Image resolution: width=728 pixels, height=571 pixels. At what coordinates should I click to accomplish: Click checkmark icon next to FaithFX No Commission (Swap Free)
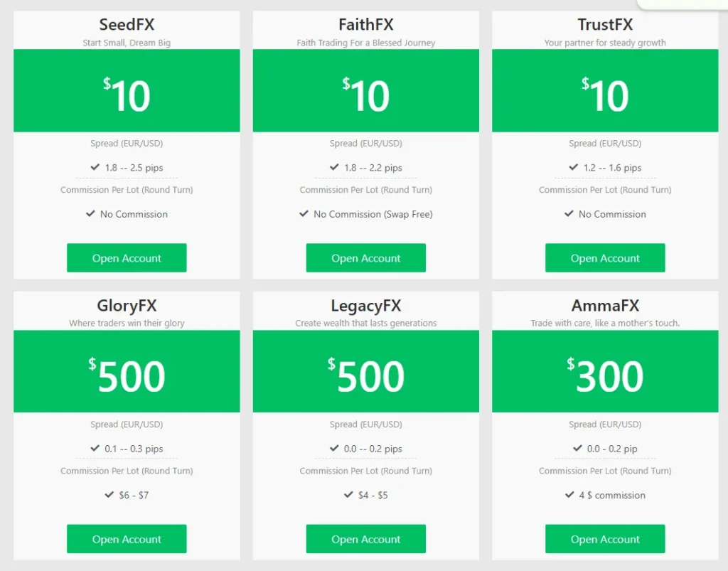tap(304, 213)
